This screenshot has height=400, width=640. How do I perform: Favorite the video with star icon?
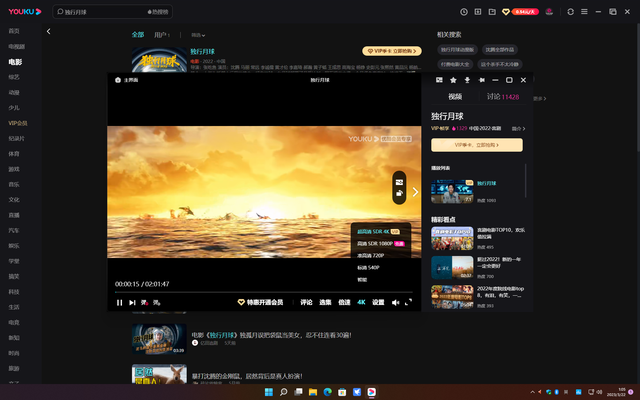(x=453, y=80)
